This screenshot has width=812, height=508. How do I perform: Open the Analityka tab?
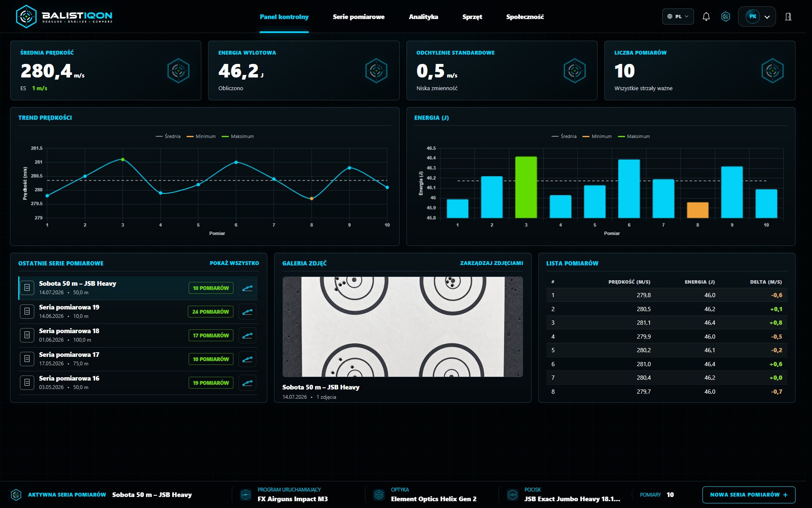click(423, 17)
